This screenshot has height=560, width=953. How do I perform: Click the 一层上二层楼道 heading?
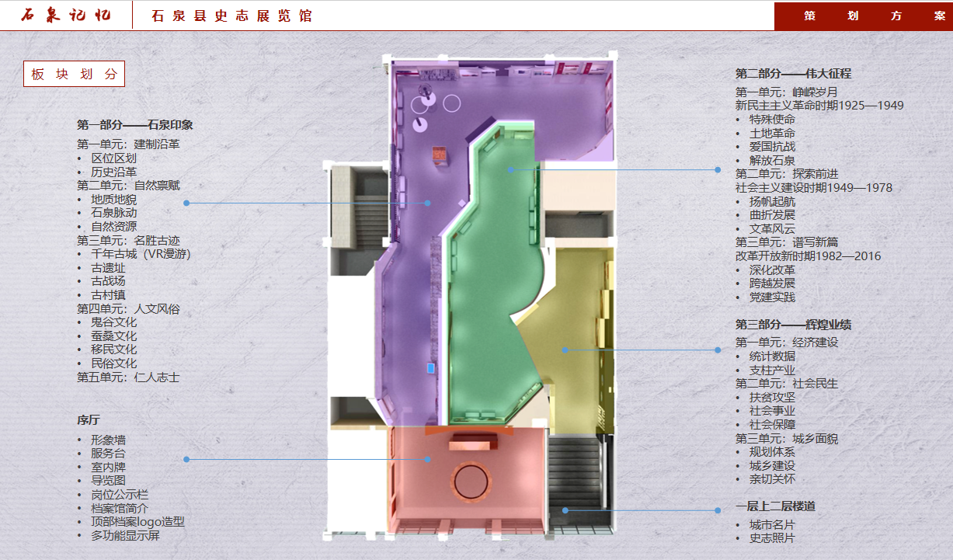(x=775, y=506)
